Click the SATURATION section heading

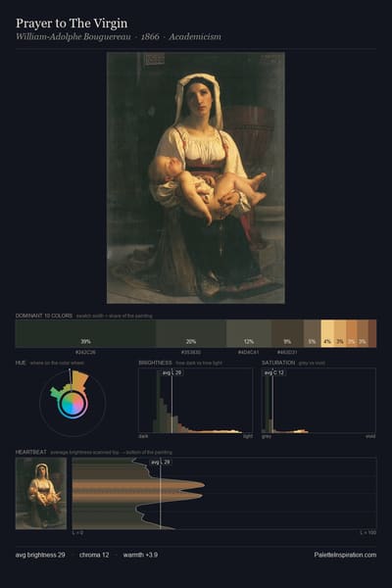click(278, 363)
